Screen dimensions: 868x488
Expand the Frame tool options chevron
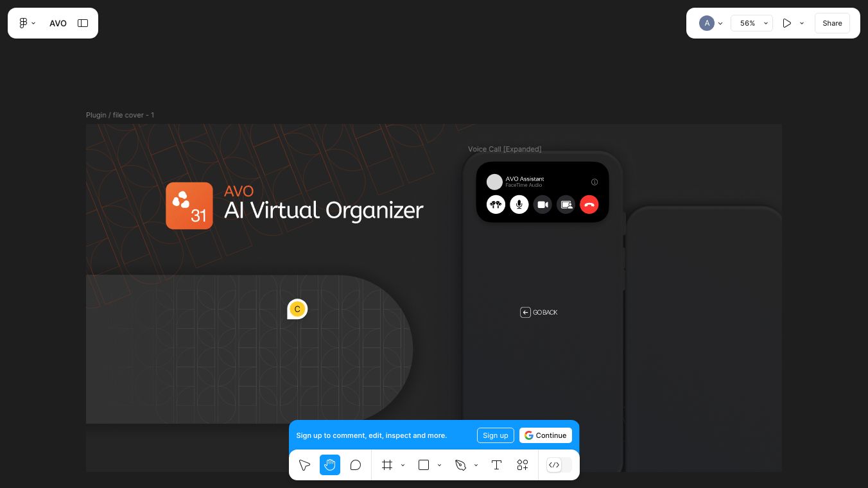403,465
